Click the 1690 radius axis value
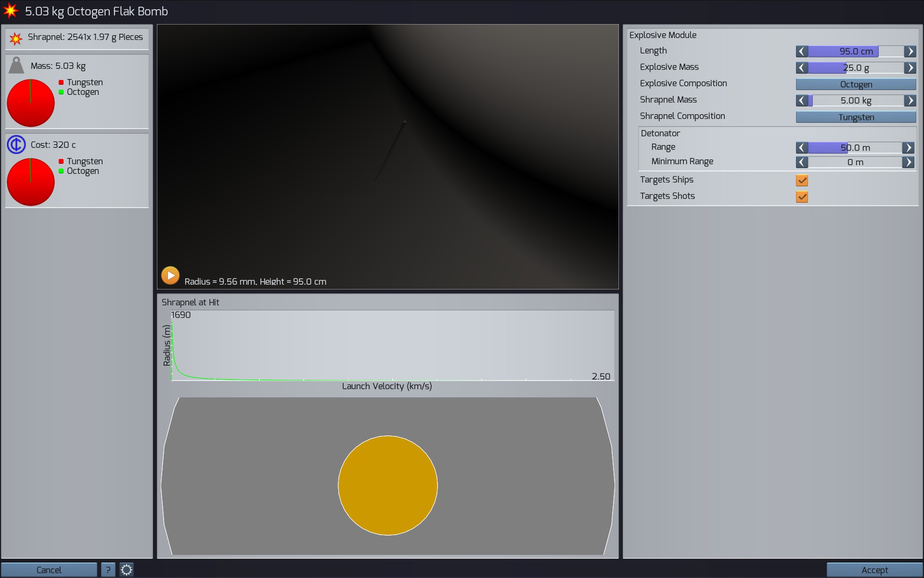 pos(181,315)
